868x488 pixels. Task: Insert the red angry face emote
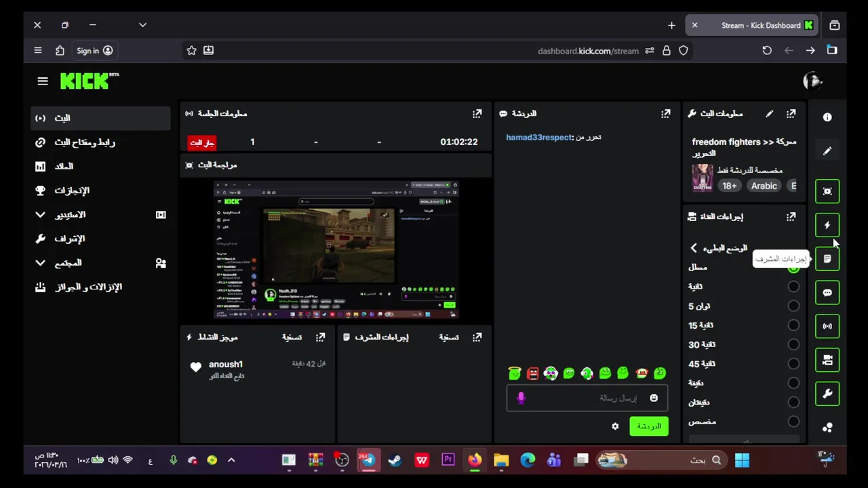pyautogui.click(x=532, y=373)
